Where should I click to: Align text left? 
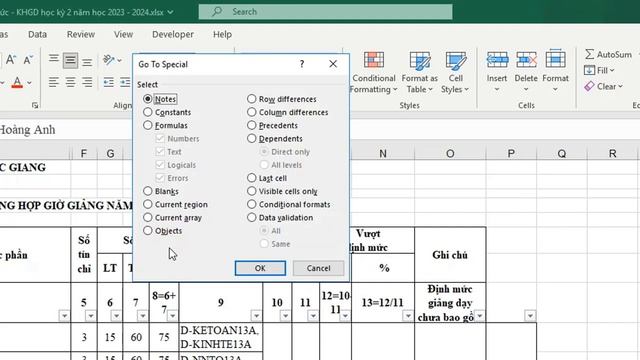click(53, 82)
